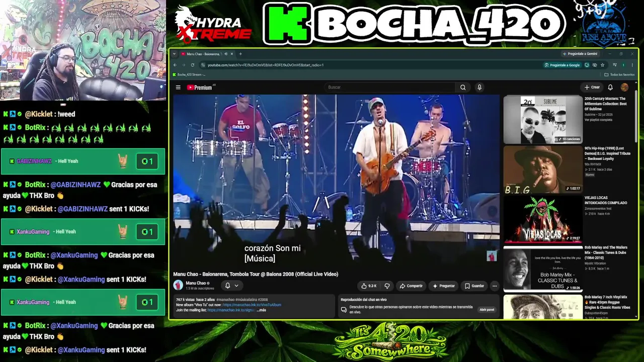644x362 pixels.
Task: Open the Bob Marley and The Wailers Mix title
Action: pyautogui.click(x=606, y=252)
